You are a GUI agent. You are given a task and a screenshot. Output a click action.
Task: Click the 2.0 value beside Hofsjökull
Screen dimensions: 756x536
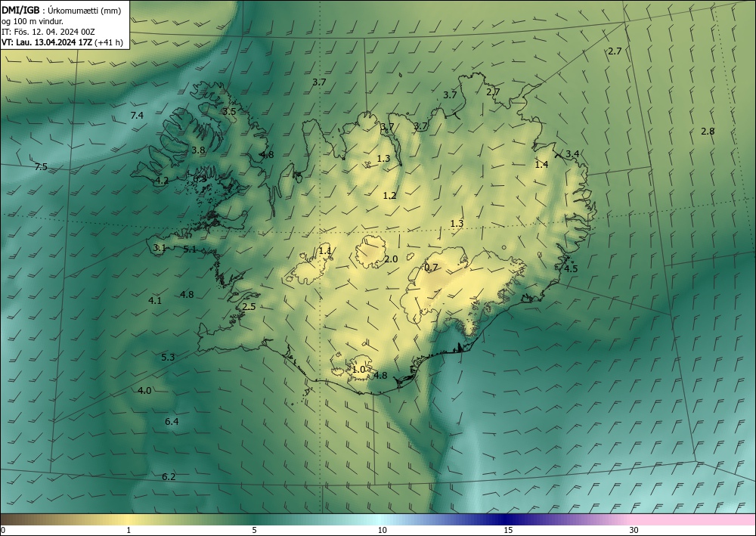click(391, 259)
